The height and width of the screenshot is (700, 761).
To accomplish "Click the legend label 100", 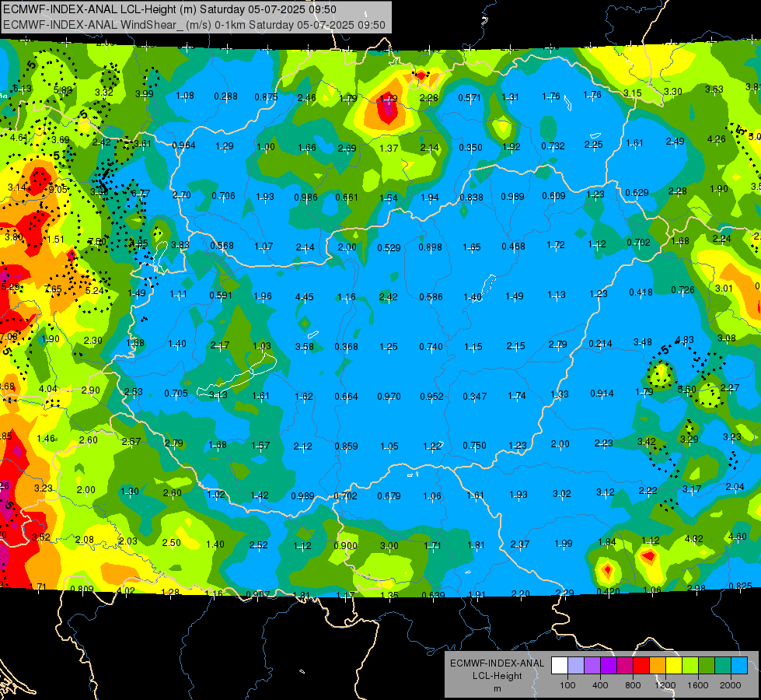I will [567, 685].
